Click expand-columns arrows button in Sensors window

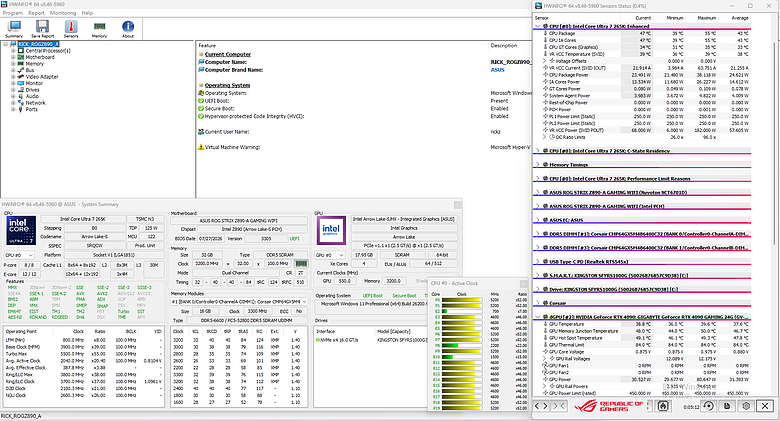coord(541,406)
